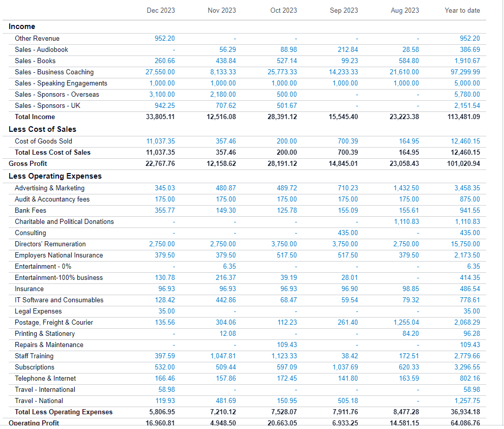Viewport: 504px width, 429px height.
Task: Click the Dec 2023 column header
Action: (x=161, y=10)
